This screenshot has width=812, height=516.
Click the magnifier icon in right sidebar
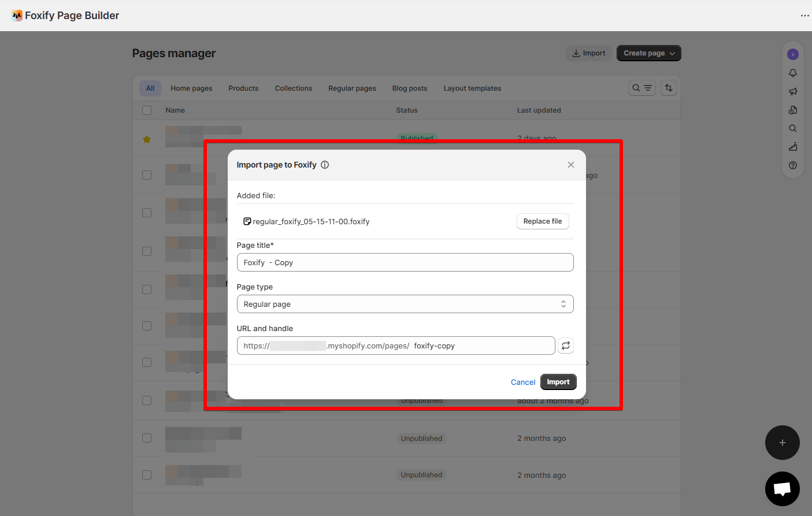793,128
